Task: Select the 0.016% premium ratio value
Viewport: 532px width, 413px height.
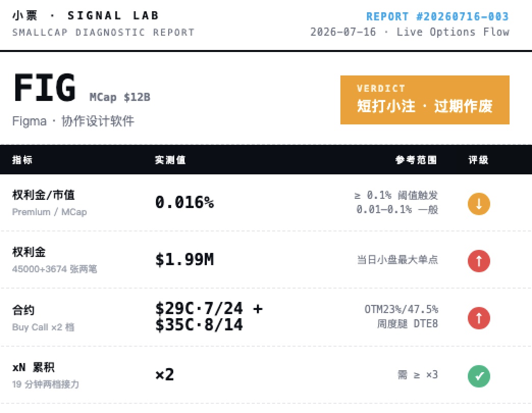Action: [184, 202]
